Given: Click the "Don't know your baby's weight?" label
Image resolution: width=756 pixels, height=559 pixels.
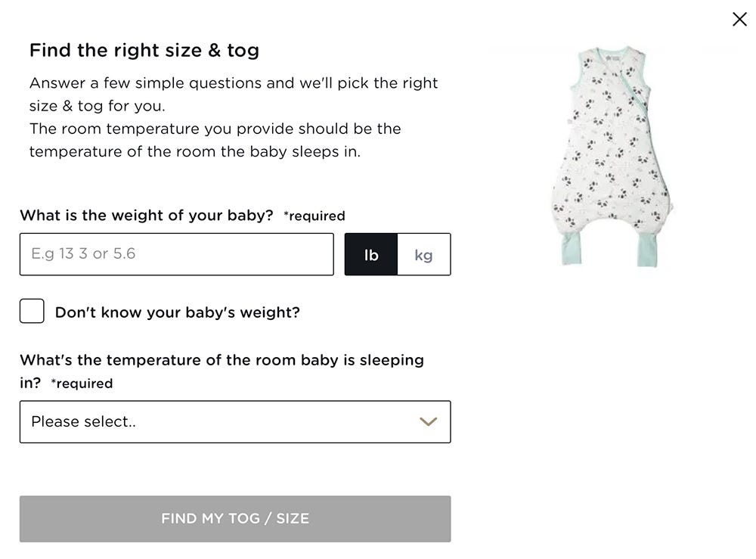Looking at the screenshot, I should click(x=178, y=312).
